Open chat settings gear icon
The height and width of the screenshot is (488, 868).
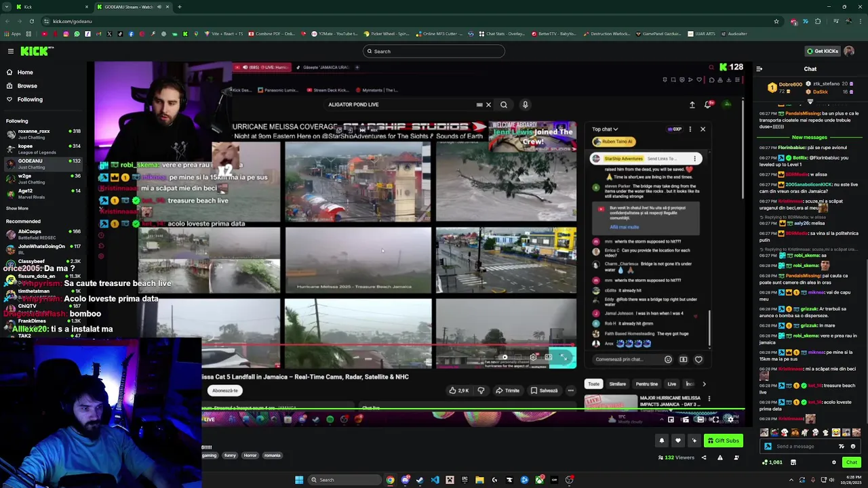[834, 462]
